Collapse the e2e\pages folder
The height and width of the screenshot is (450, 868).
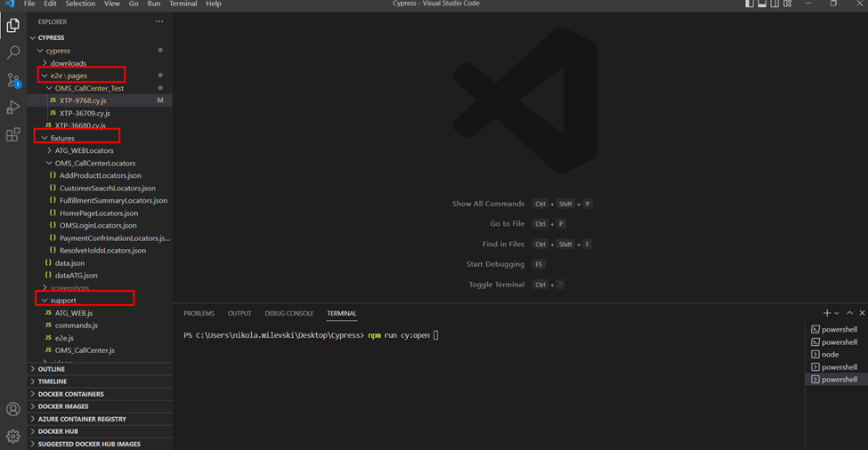100,76
